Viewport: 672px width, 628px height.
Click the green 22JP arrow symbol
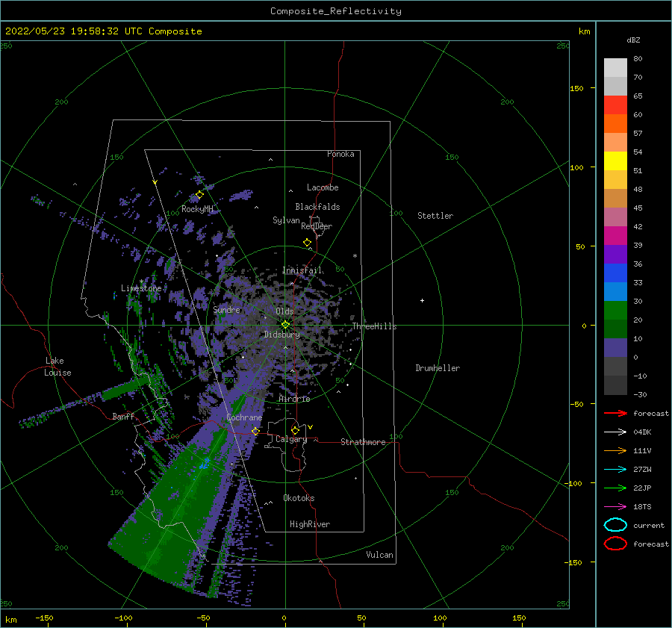tap(615, 488)
